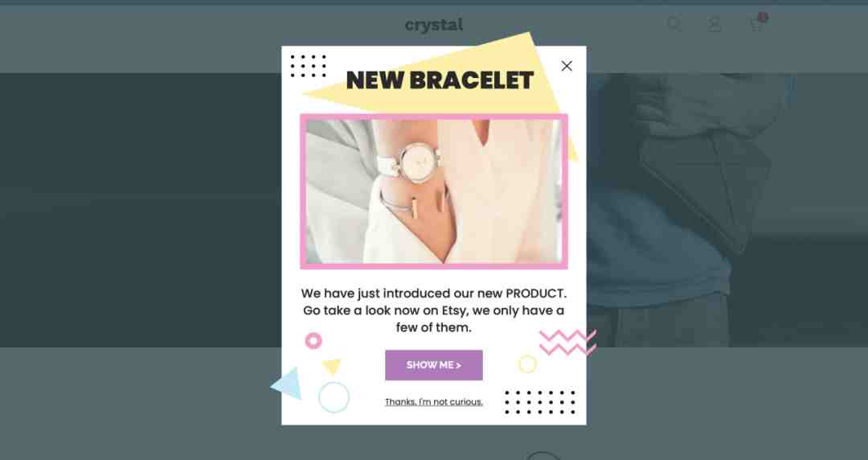Click the partial circle icon below the popup
868x460 pixels.
pos(542,456)
